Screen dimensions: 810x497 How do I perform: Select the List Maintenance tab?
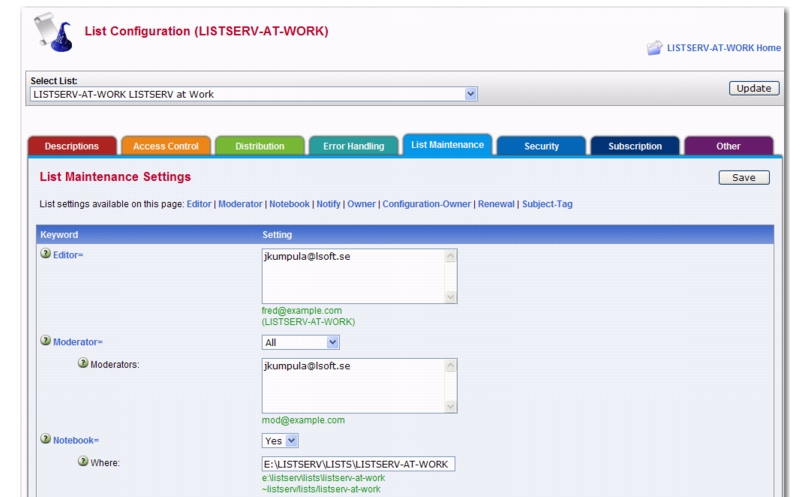pyautogui.click(x=447, y=145)
